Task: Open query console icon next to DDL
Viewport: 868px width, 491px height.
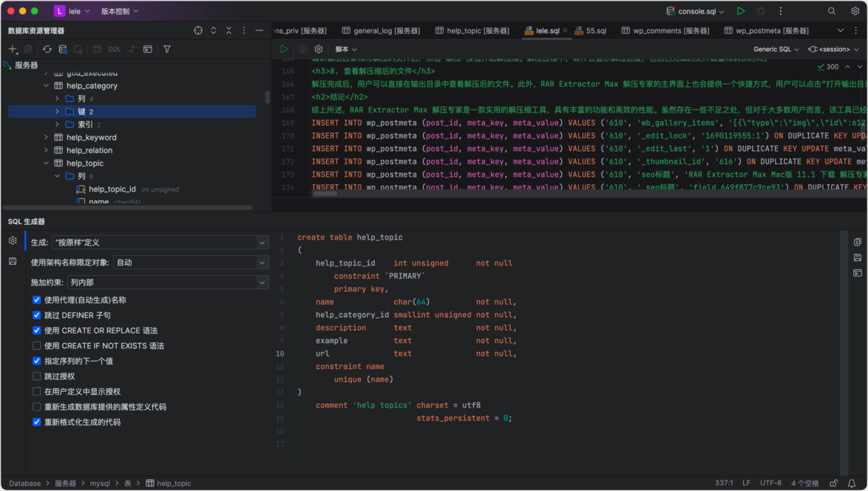Action: tap(148, 50)
